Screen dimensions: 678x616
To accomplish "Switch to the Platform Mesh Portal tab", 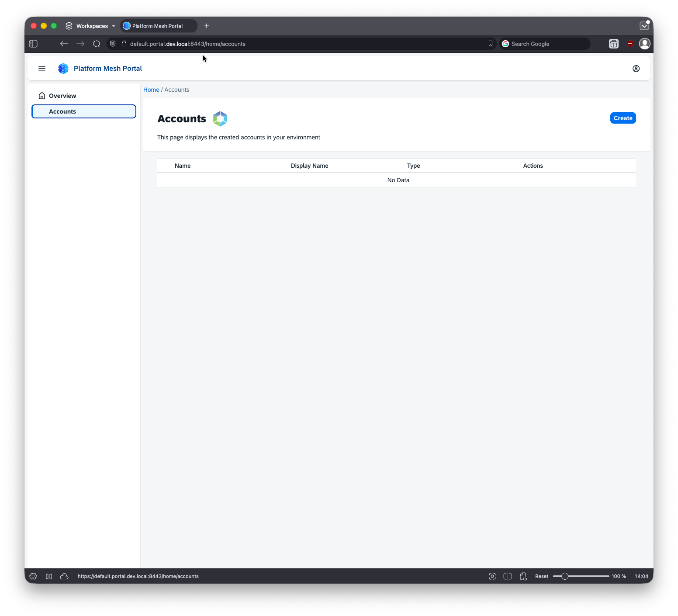I will tap(158, 26).
